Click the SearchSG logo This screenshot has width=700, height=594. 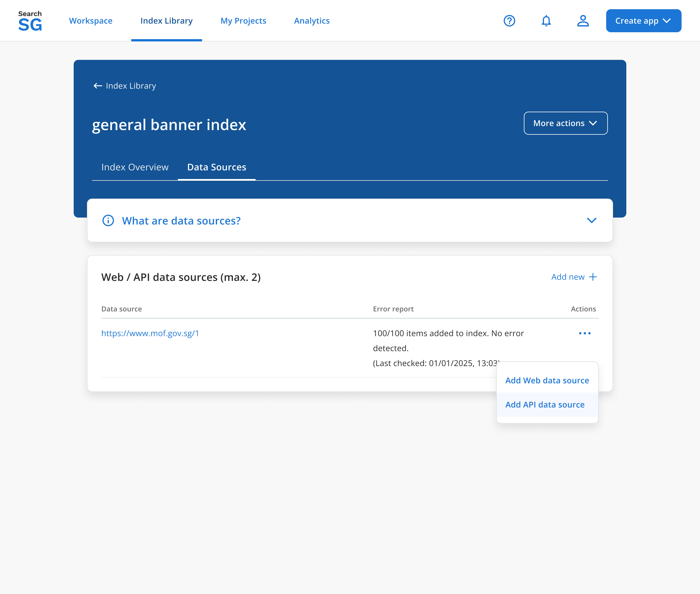tap(30, 20)
